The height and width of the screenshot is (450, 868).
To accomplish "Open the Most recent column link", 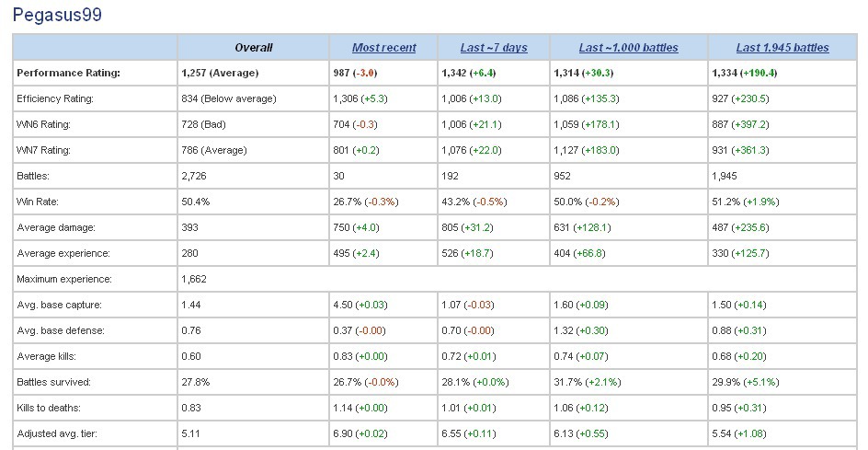I will (383, 48).
